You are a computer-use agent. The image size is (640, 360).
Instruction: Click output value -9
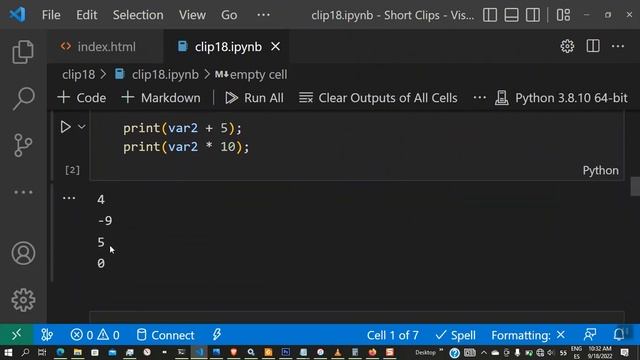click(x=105, y=221)
